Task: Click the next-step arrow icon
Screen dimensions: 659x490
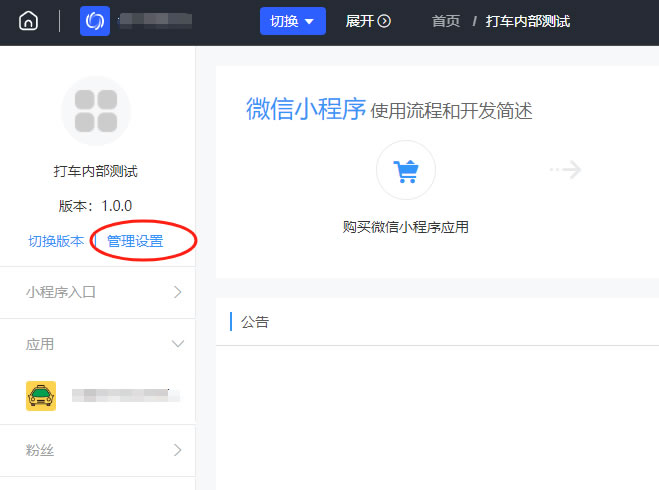Action: point(566,170)
